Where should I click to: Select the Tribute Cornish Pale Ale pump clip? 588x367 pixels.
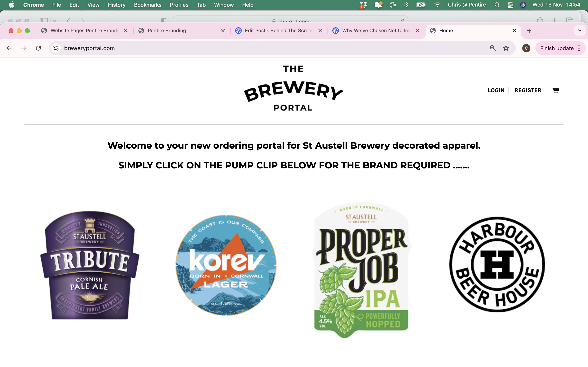pos(90,265)
